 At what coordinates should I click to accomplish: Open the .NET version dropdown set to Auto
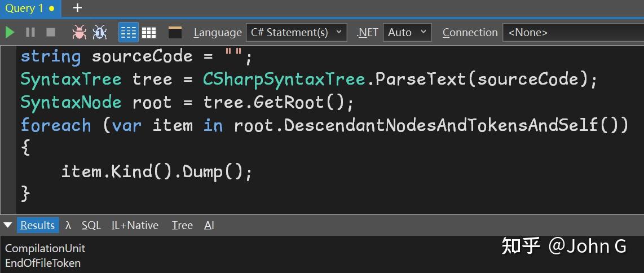pyautogui.click(x=407, y=32)
